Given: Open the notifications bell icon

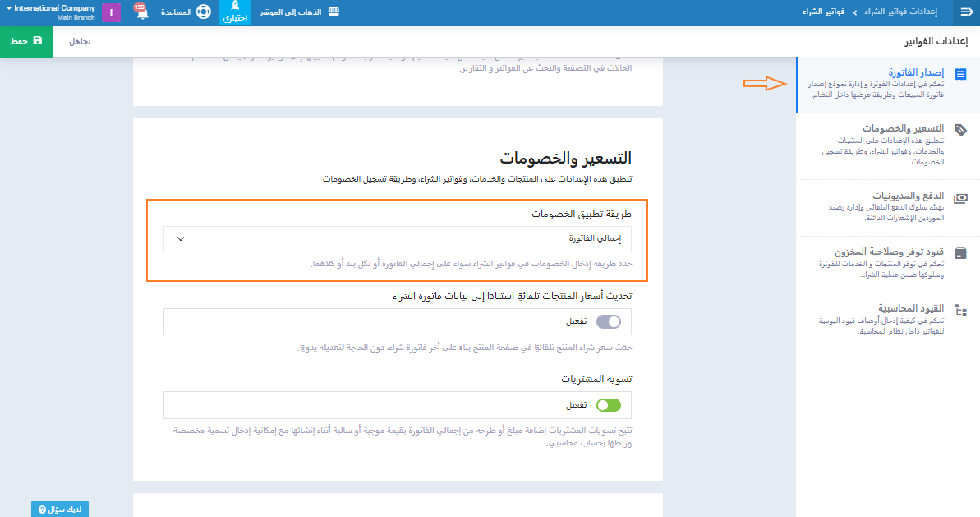Looking at the screenshot, I should coord(140,14).
